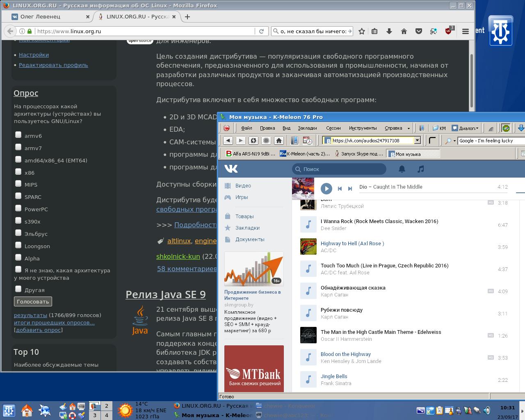Image resolution: width=525 pixels, height=420 pixels.
Task: Open Закладки menu in K-Meleon
Action: pyautogui.click(x=307, y=128)
